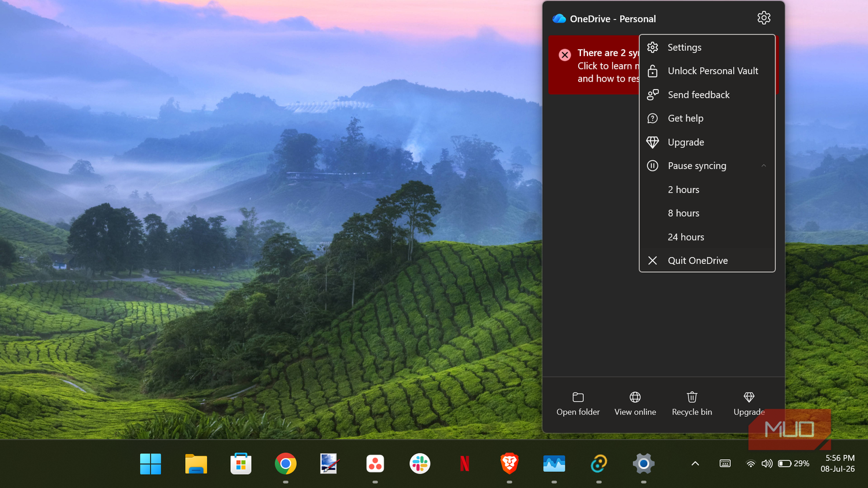This screenshot has height=488, width=868.
Task: Open the Windows Start button
Action: [150, 464]
